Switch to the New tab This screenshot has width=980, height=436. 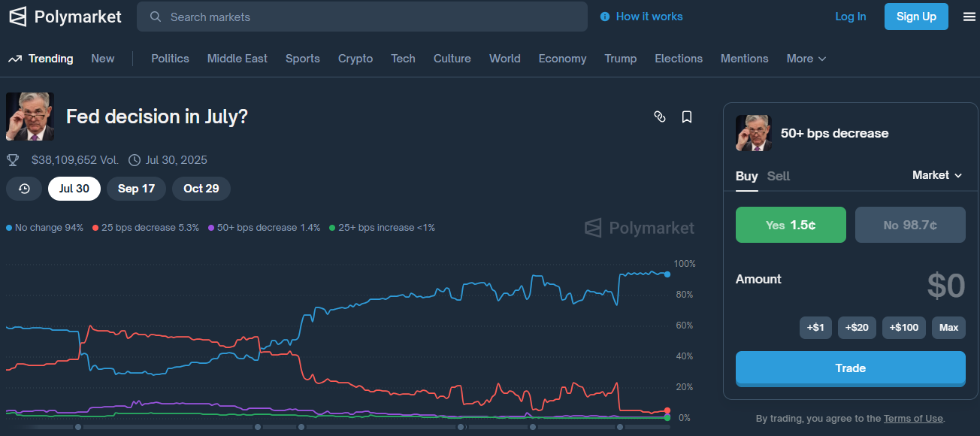coord(103,59)
